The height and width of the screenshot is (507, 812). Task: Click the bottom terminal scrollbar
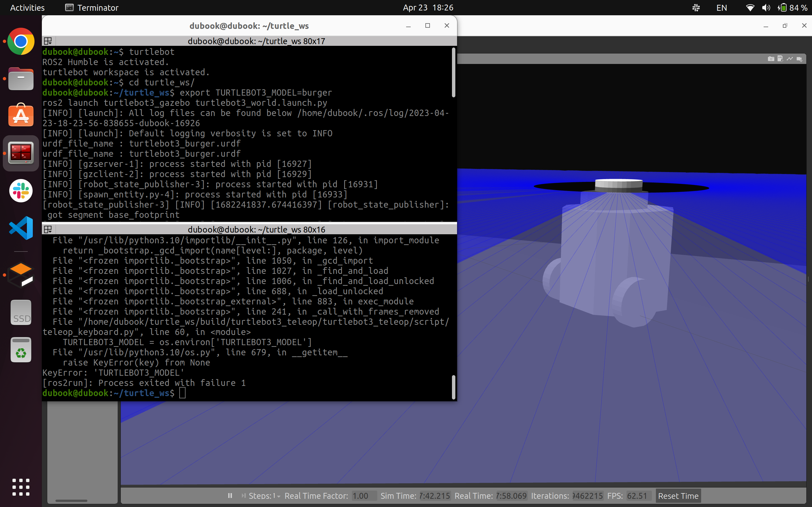click(x=453, y=387)
